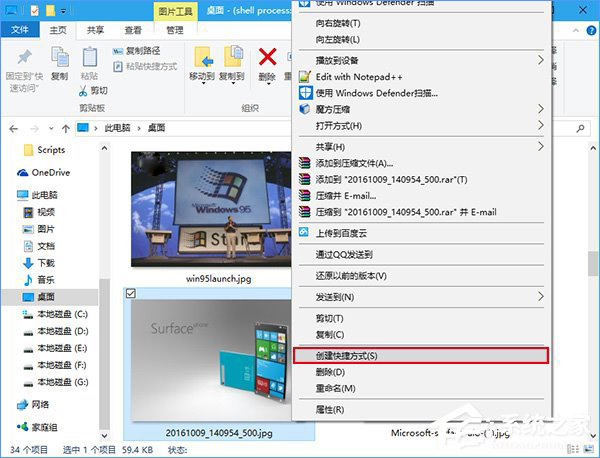Collapse the ribbon with the chevron
The width and height of the screenshot is (600, 458).
click(576, 30)
